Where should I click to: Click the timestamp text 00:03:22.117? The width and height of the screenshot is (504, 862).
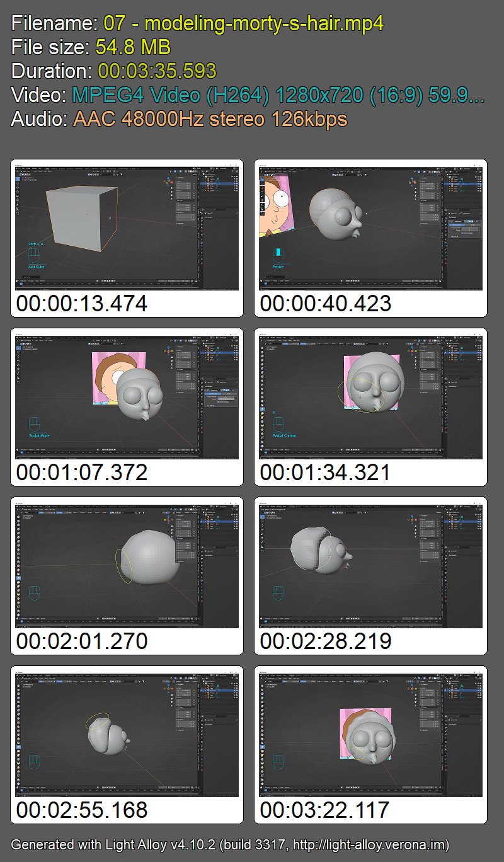[326, 810]
